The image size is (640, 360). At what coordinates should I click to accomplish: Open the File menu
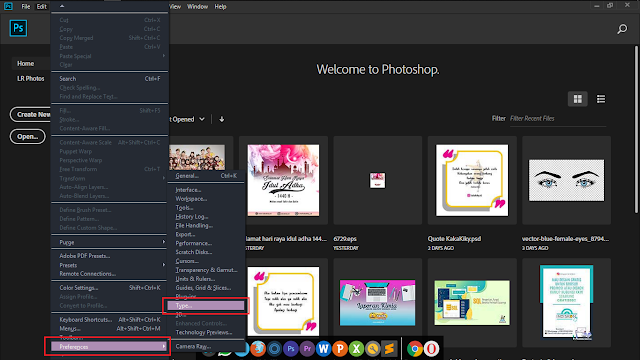coord(26,7)
